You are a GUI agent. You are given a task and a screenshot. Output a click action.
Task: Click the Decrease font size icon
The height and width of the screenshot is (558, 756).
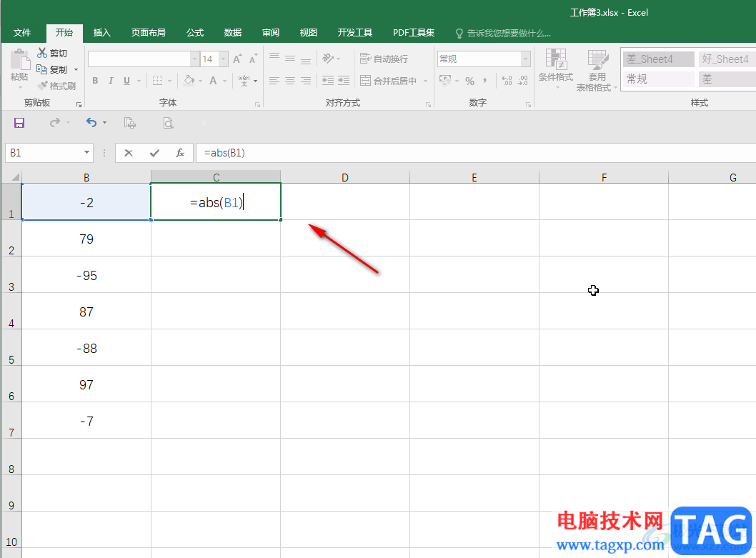tap(253, 59)
